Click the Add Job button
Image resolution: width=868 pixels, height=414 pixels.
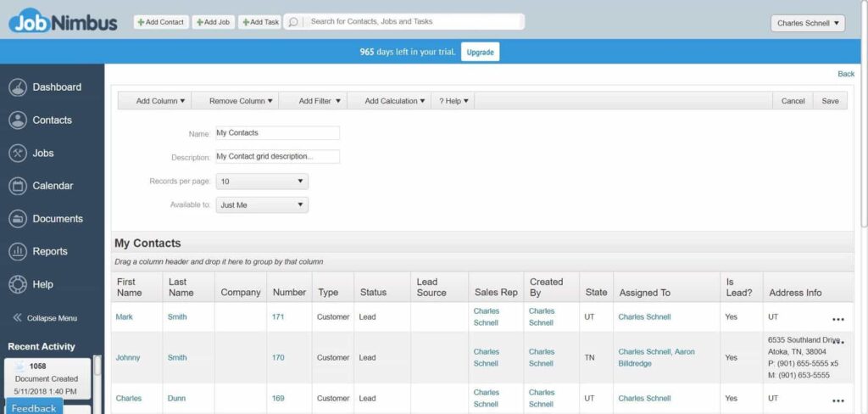(213, 22)
